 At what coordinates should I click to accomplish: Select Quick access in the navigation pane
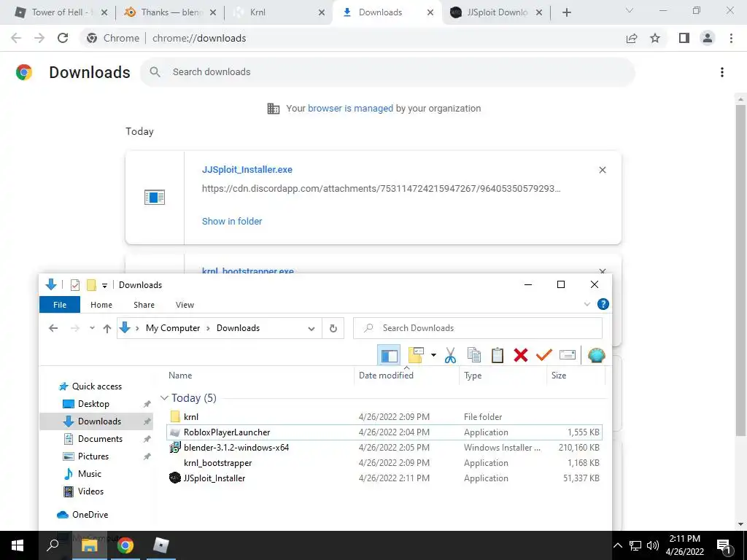coord(97,386)
